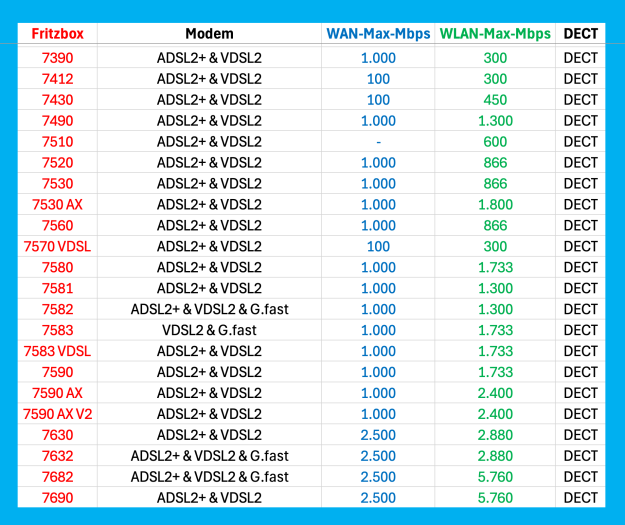Select the Fritzbox 7682 cell
This screenshot has height=525, width=625.
(x=57, y=476)
